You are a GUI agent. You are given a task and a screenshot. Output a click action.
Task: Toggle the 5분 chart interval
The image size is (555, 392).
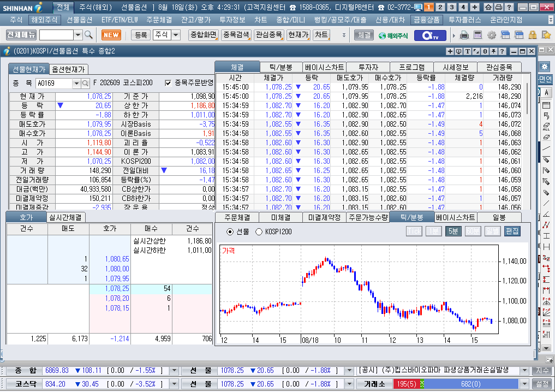pyautogui.click(x=453, y=231)
